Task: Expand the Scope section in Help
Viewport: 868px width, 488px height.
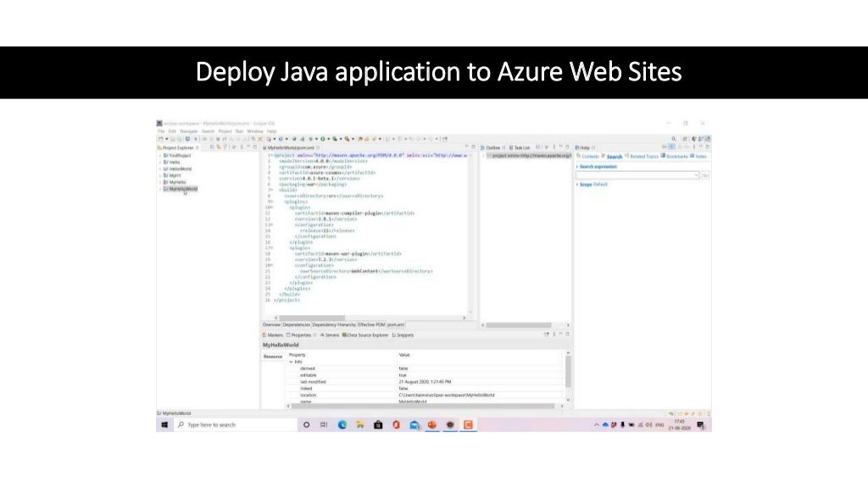Action: point(576,185)
